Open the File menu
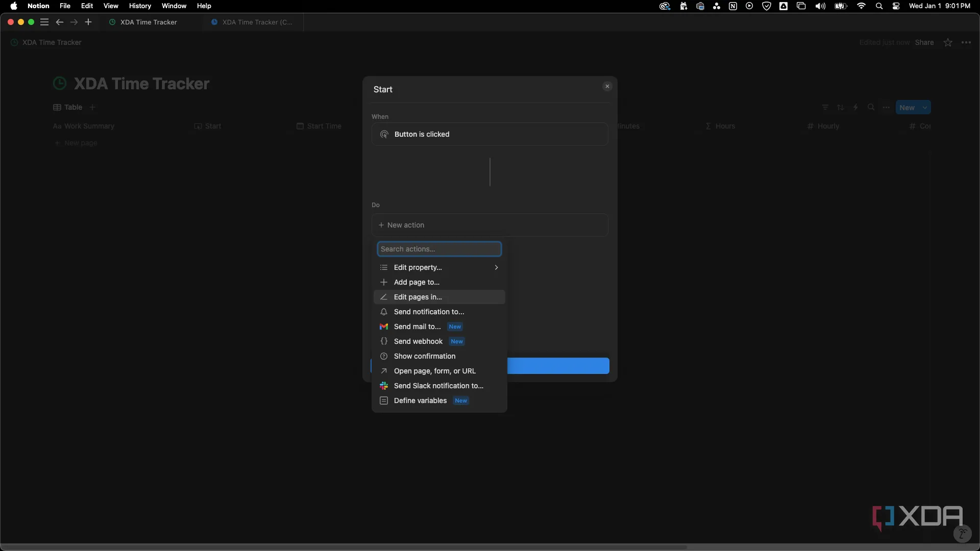 pos(65,6)
